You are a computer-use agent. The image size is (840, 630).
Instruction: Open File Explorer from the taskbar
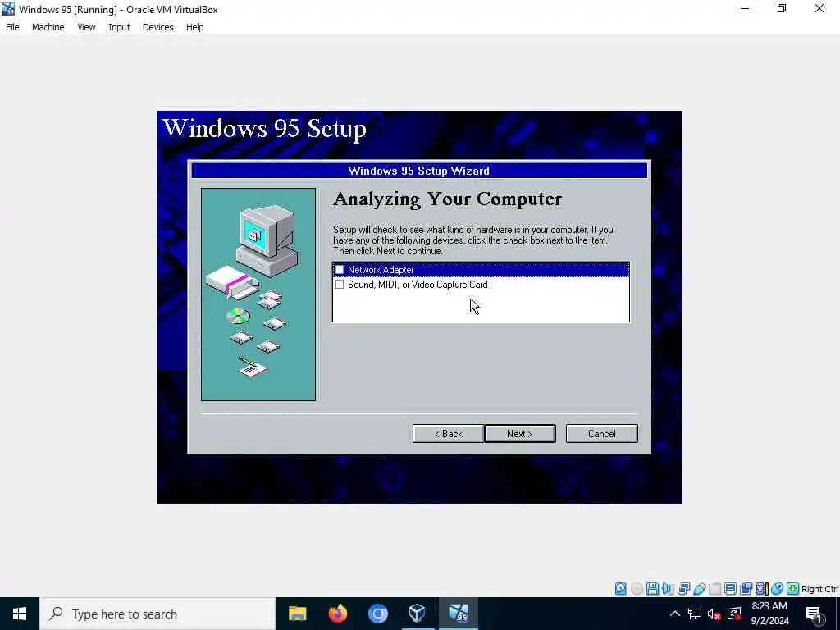pyautogui.click(x=297, y=614)
